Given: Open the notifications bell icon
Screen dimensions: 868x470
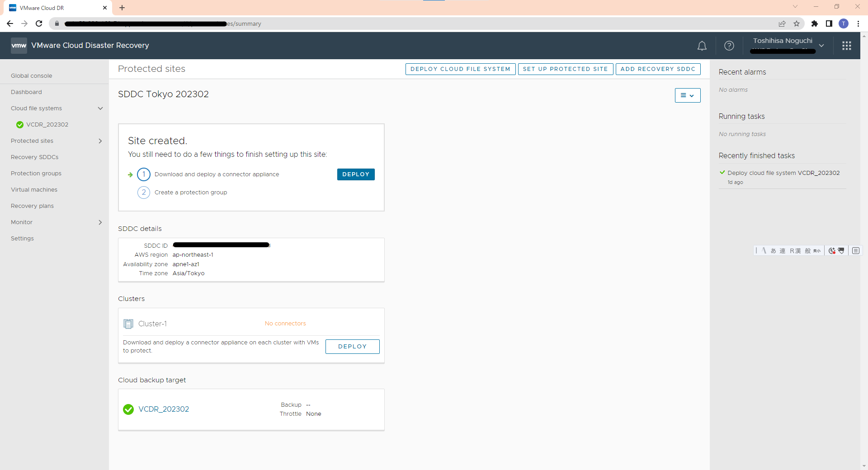Looking at the screenshot, I should click(x=702, y=46).
